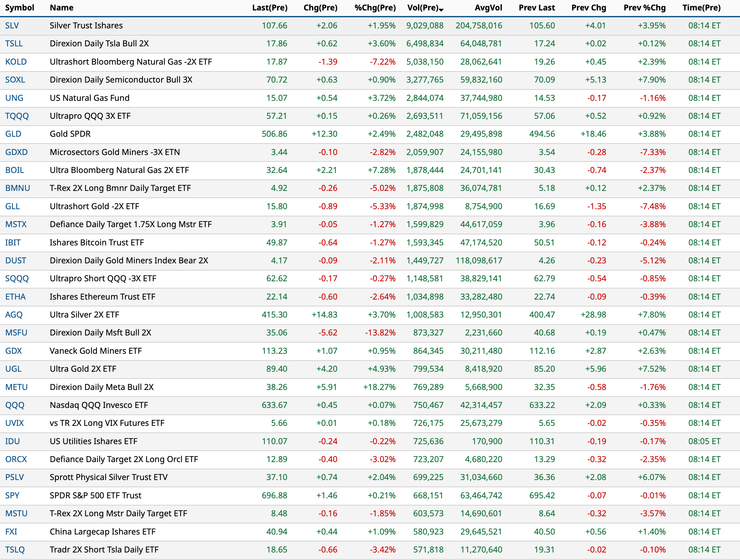Viewport: 740px width, 560px height.
Task: Open BOIL ticker quote
Action: click(15, 170)
